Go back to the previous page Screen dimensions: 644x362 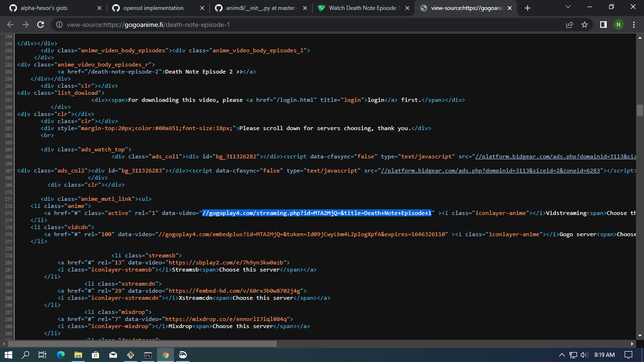(x=10, y=25)
